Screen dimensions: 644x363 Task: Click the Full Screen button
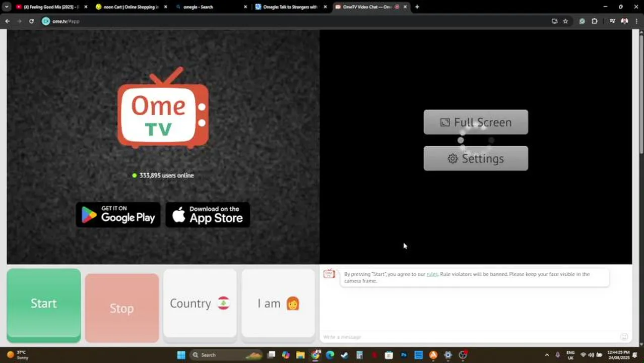pyautogui.click(x=476, y=122)
